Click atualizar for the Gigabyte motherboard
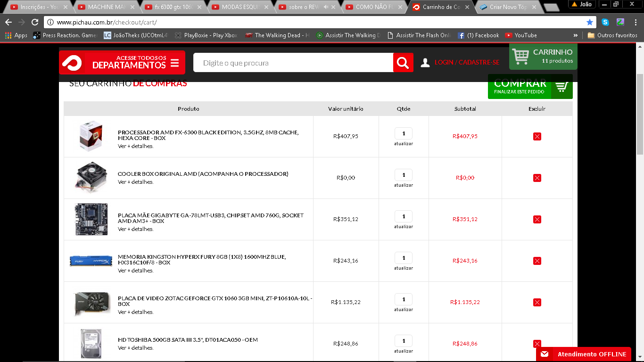This screenshot has width=644, height=362. (404, 227)
